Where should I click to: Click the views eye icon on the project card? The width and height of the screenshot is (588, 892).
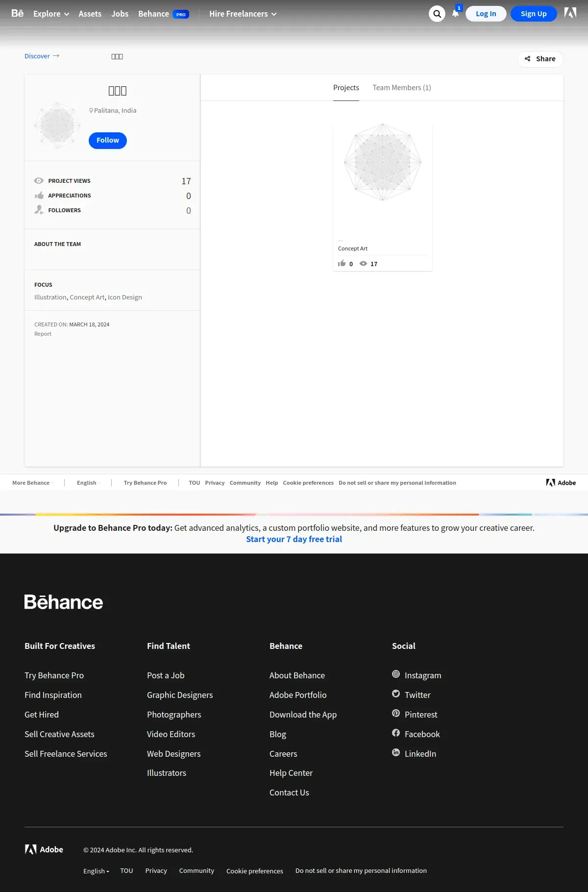tap(363, 264)
